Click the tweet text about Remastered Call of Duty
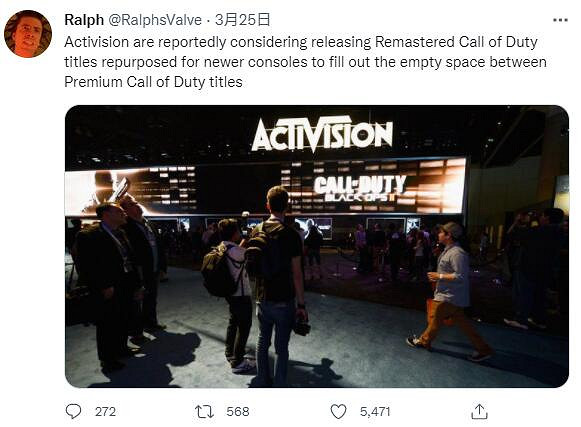Image resolution: width=581 pixels, height=427 pixels. pyautogui.click(x=305, y=62)
